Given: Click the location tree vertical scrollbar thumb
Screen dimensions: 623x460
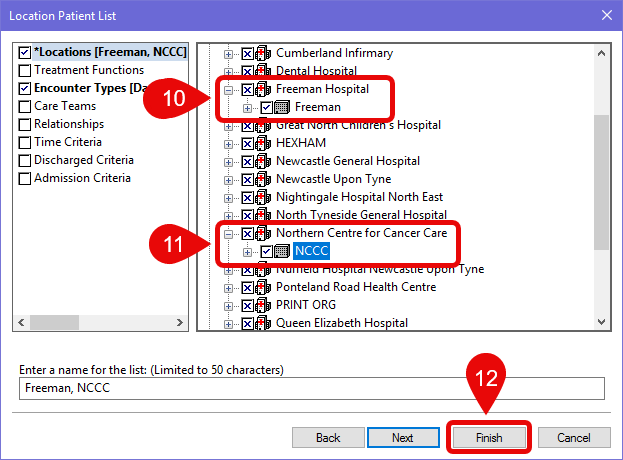Looking at the screenshot, I should tap(602, 182).
